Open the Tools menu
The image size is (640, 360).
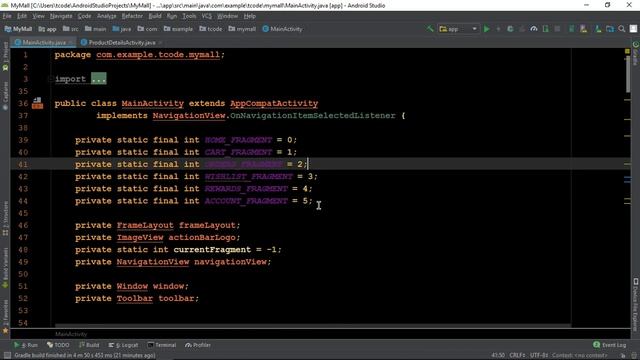189,16
